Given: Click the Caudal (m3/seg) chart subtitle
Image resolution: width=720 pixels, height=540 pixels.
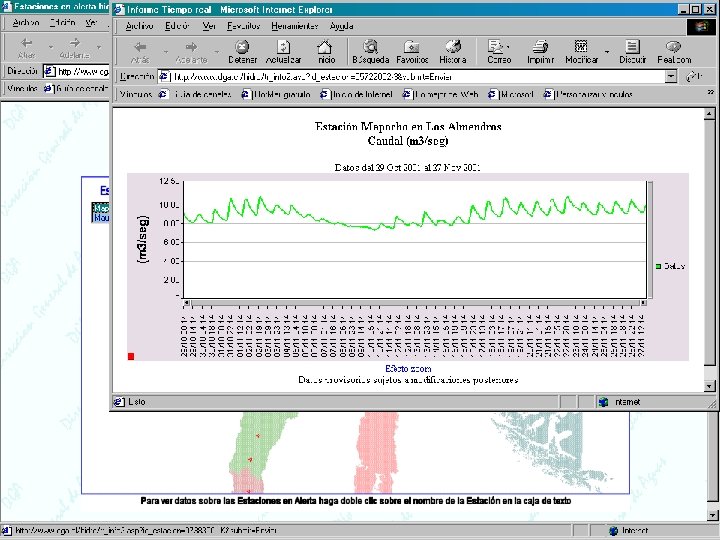Looking at the screenshot, I should 408,141.
